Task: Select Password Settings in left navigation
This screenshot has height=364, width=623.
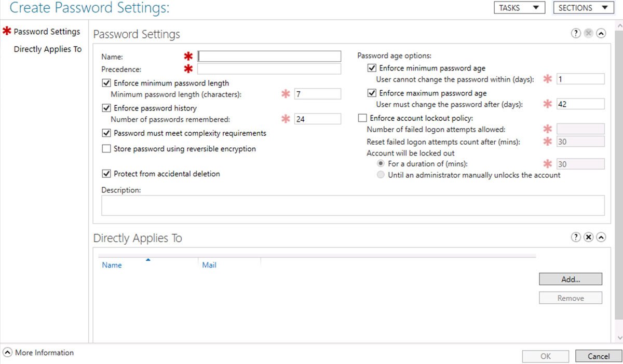Action: pyautogui.click(x=47, y=32)
